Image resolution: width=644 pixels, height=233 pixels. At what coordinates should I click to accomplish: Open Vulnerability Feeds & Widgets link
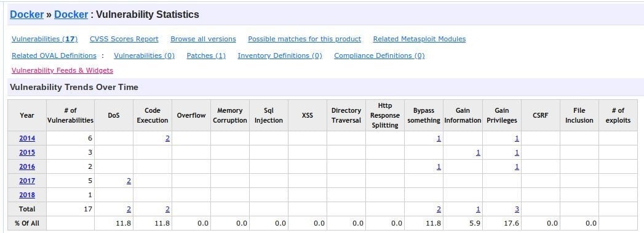(62, 70)
